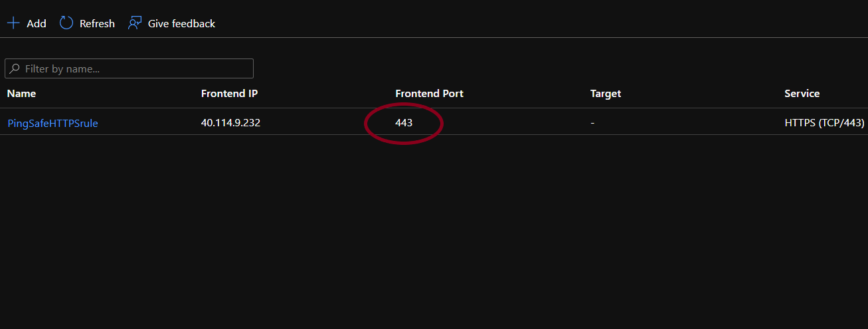Click the magnifier icon in filter box

tap(15, 68)
